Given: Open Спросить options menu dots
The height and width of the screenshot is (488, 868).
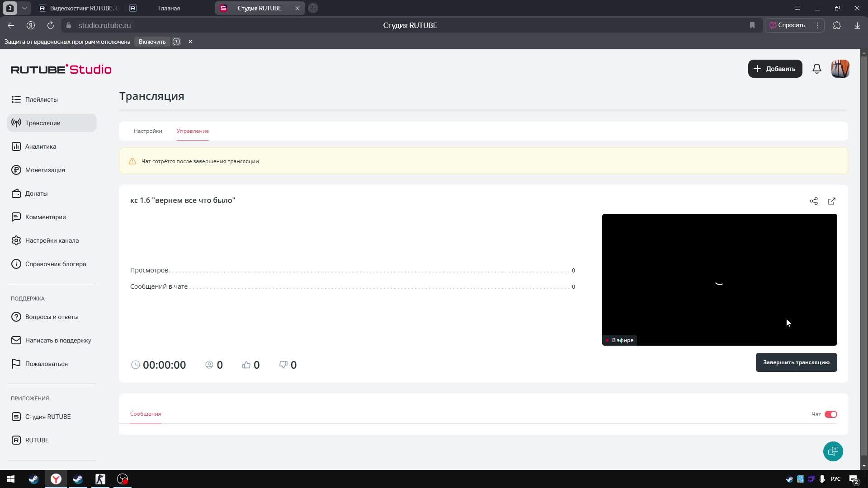Looking at the screenshot, I should pyautogui.click(x=817, y=25).
